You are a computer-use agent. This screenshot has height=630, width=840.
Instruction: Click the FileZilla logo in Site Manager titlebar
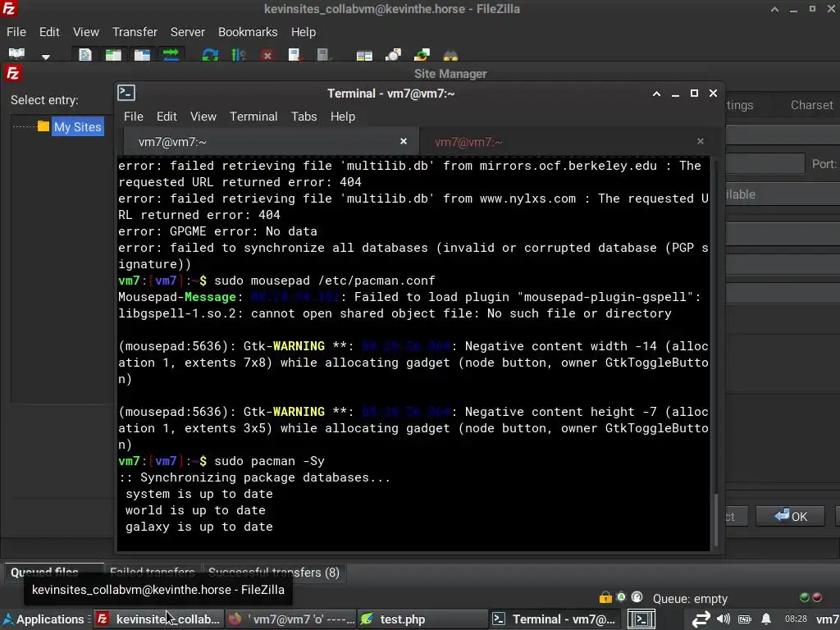click(13, 73)
